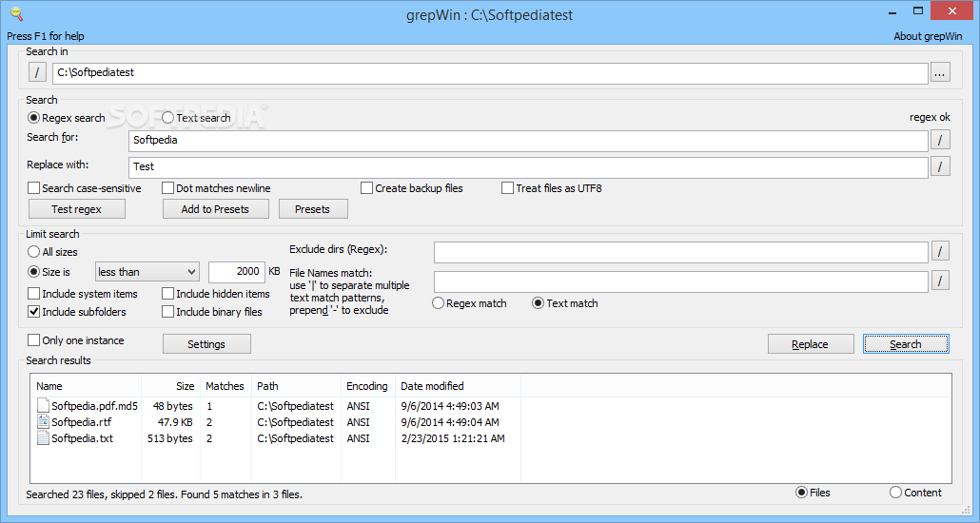980x523 pixels.
Task: Click the 2000 KB size field
Action: point(237,272)
